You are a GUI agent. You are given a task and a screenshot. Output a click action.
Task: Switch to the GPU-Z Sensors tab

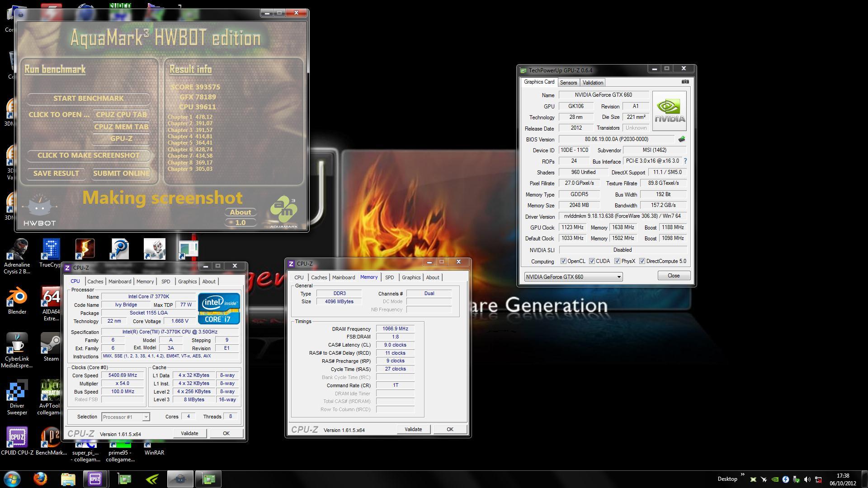coord(568,83)
